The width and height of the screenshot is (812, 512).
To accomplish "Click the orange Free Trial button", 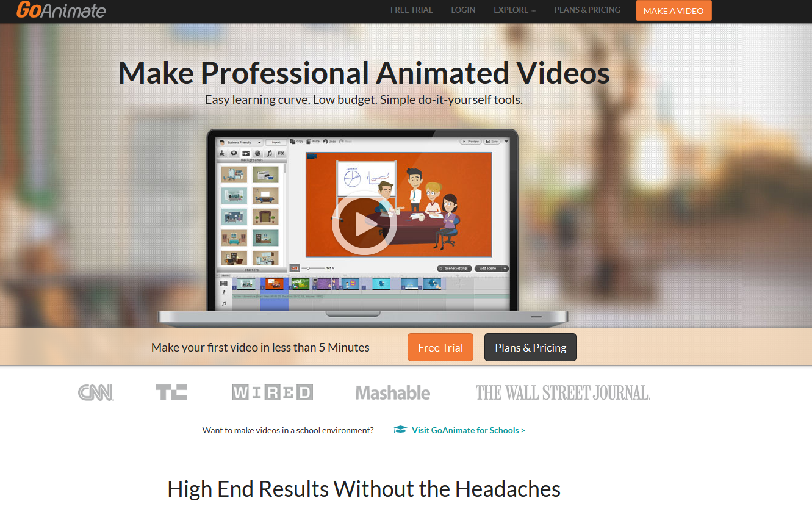I will point(440,347).
